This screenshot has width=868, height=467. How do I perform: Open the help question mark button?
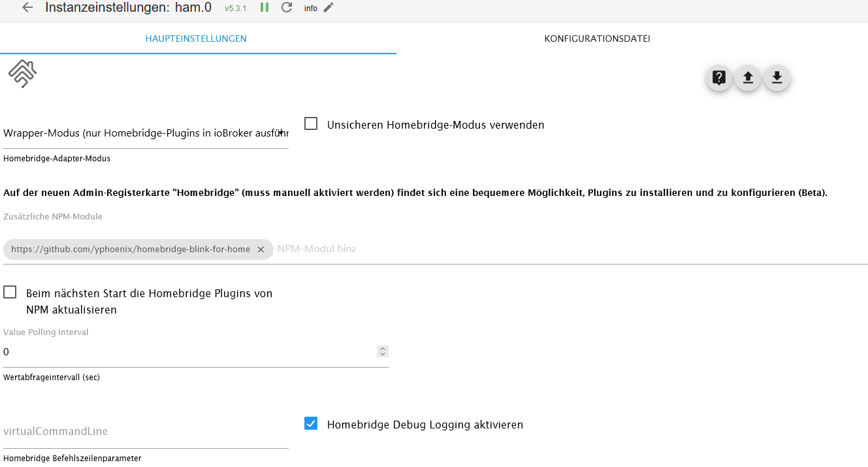coord(719,78)
